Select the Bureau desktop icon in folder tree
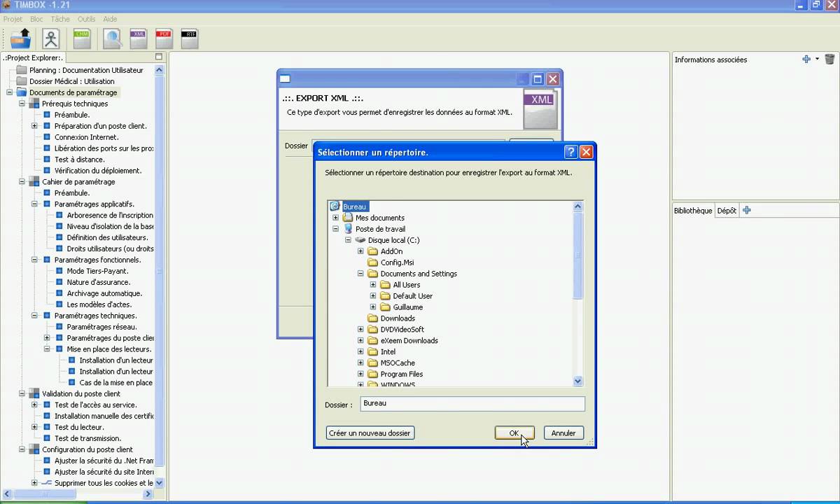This screenshot has width=840, height=504. [335, 206]
